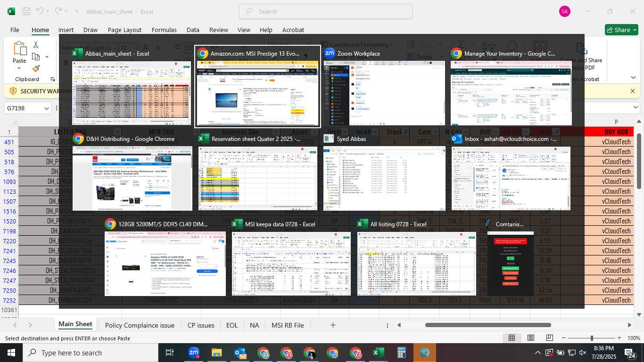
Task: Click the Excel Search box
Action: tap(326, 11)
